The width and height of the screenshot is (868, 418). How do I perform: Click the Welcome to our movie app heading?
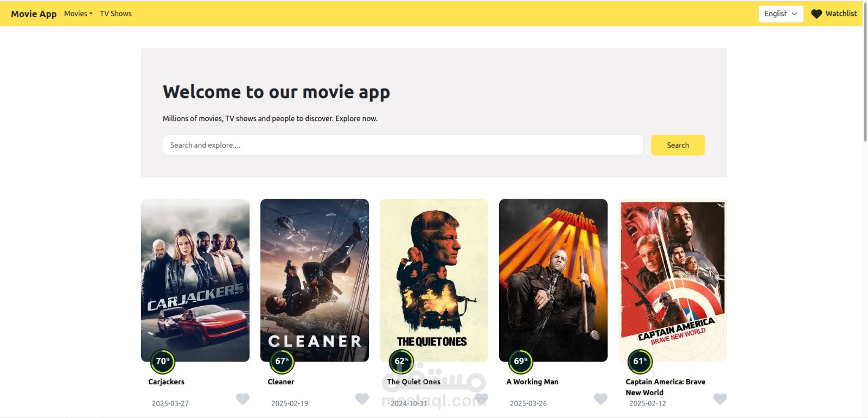(276, 92)
